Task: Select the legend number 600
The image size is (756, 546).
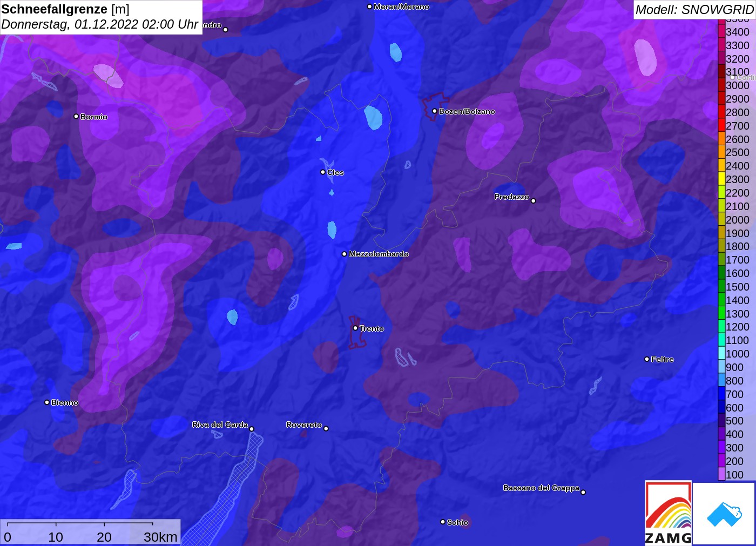Action: (735, 408)
